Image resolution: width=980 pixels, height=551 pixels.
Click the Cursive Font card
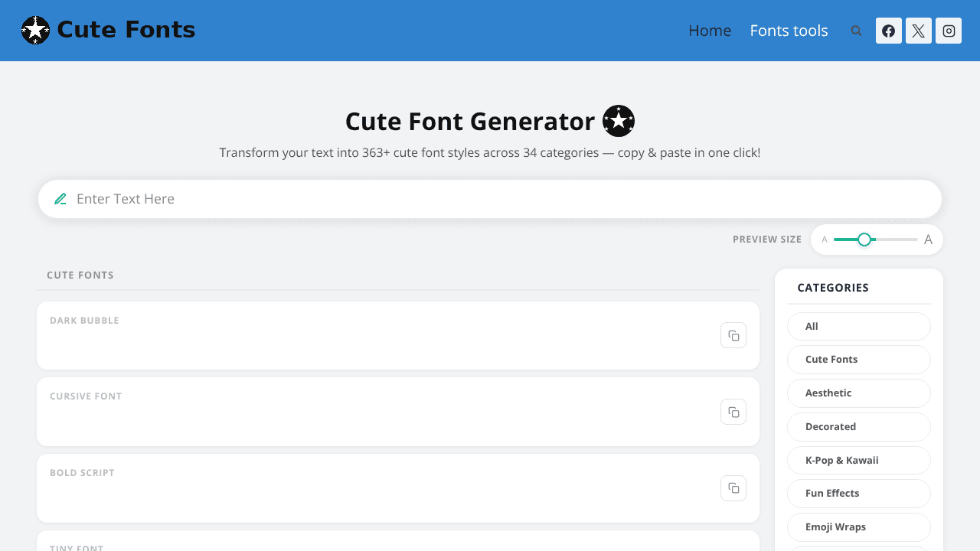(398, 412)
